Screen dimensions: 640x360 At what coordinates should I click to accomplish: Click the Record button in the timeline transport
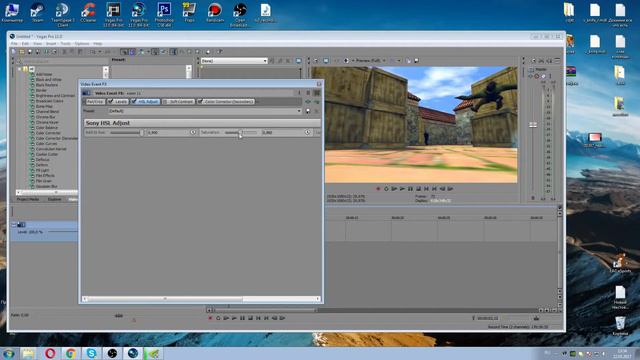[x=210, y=318]
